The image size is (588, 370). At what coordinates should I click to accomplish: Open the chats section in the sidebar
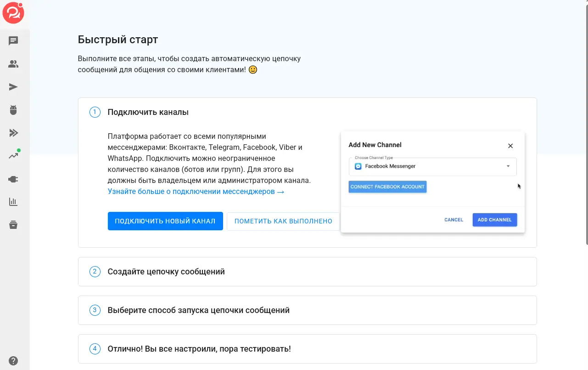point(13,40)
